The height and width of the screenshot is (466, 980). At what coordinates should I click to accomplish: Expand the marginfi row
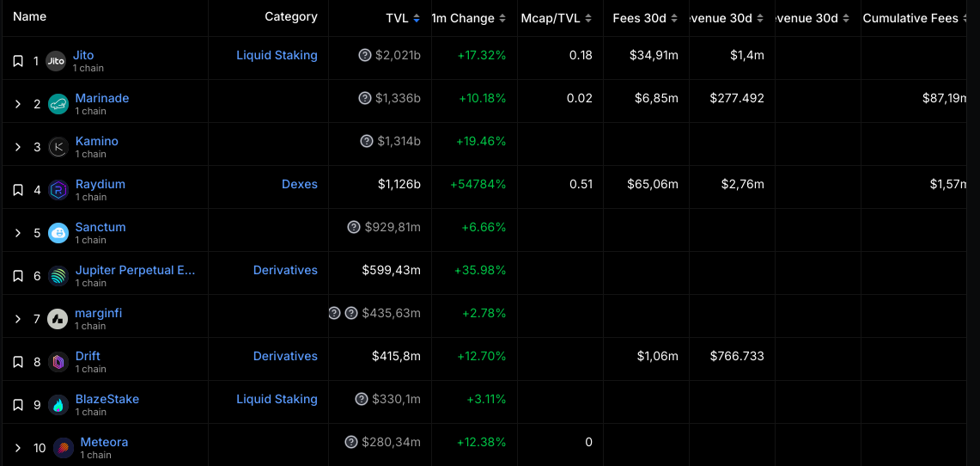[18, 319]
